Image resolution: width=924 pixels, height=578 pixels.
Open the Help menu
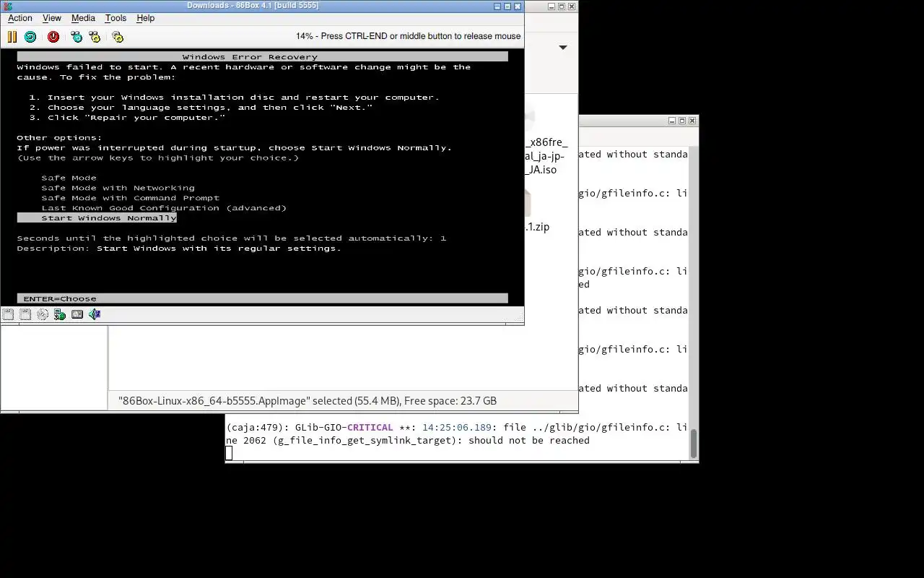146,18
